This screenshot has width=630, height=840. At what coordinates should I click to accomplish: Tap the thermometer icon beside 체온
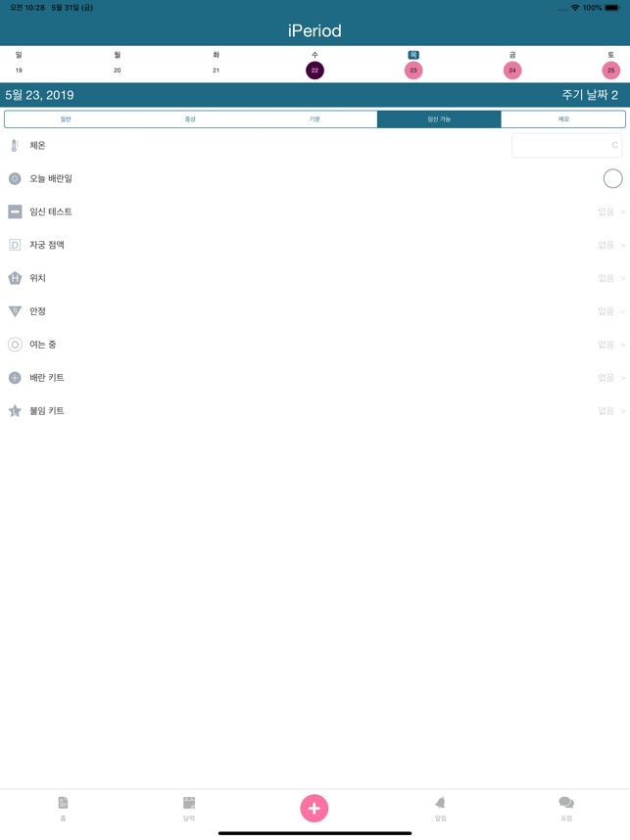(x=15, y=146)
